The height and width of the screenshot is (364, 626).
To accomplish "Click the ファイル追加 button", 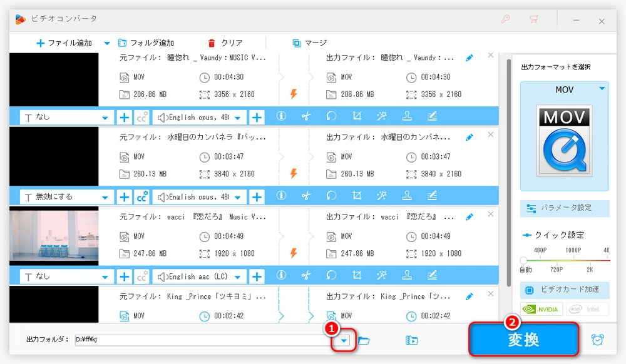I will coord(64,43).
